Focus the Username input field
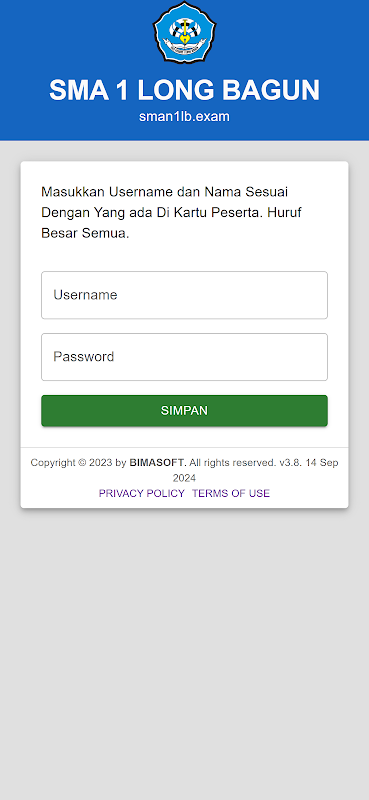The height and width of the screenshot is (800, 369). coord(184,295)
